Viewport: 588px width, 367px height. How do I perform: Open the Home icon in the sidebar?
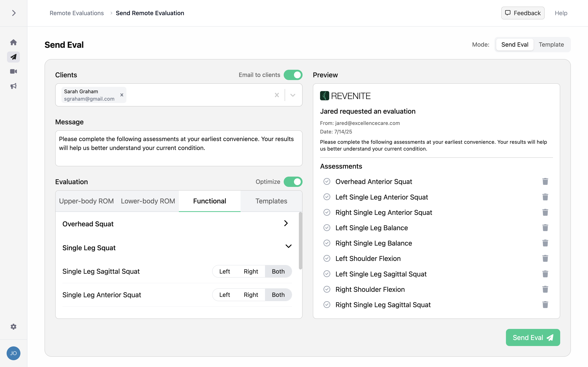pos(13,42)
